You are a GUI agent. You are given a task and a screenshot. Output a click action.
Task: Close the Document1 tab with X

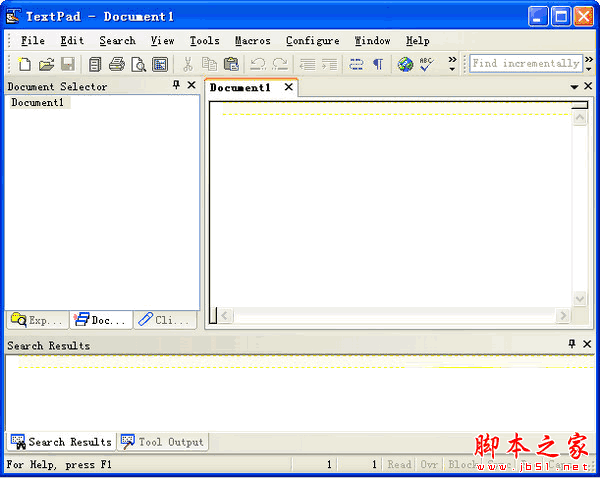tap(289, 87)
